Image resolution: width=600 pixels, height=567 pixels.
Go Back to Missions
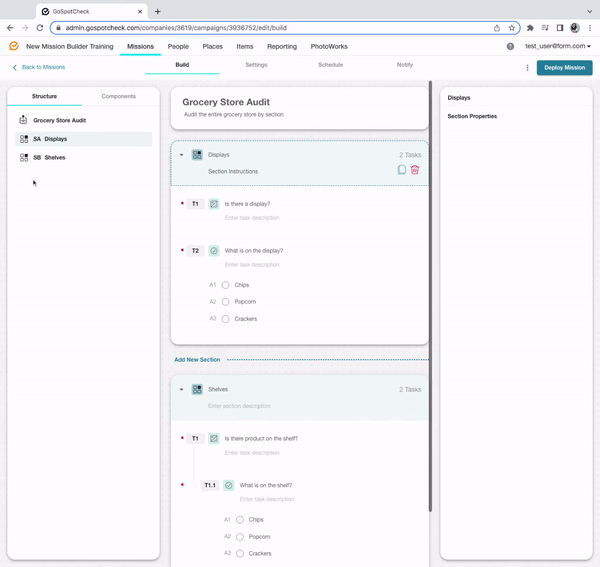tap(39, 67)
